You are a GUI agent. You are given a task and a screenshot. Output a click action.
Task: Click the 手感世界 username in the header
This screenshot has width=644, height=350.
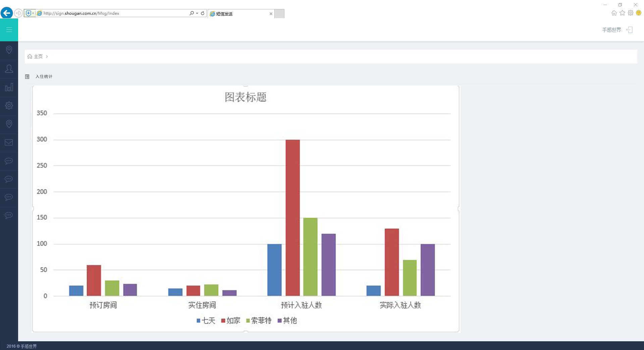pos(611,30)
